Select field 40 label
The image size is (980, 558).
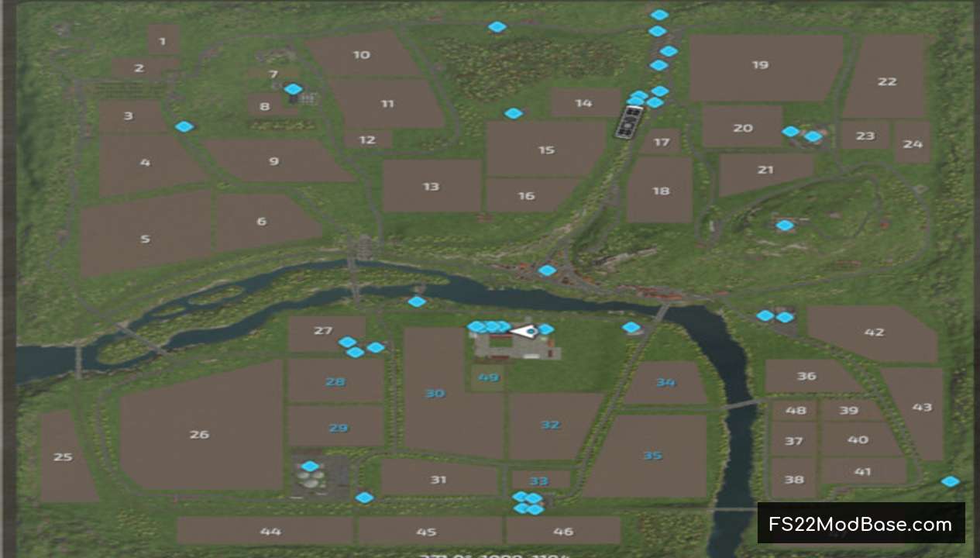tap(858, 439)
